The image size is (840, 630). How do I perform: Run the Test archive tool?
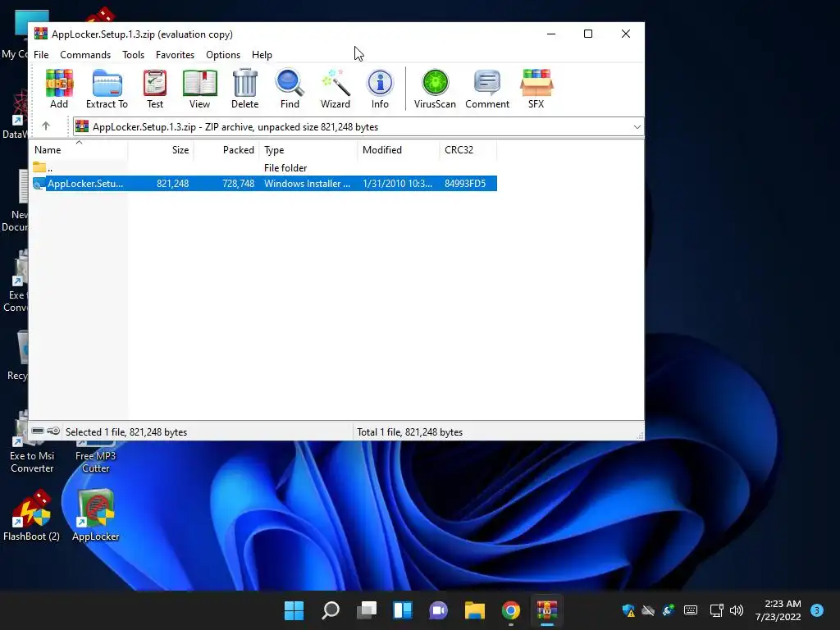coord(155,89)
